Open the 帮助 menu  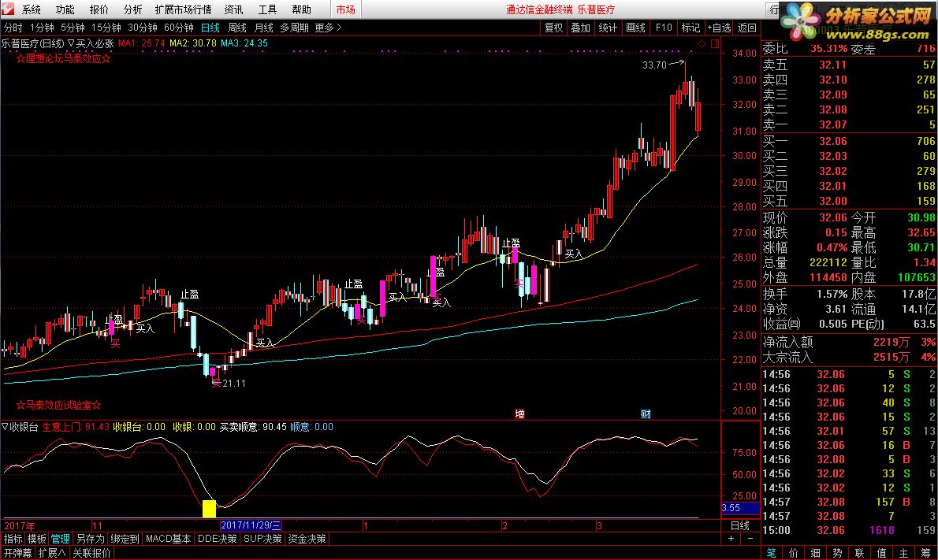pos(301,9)
